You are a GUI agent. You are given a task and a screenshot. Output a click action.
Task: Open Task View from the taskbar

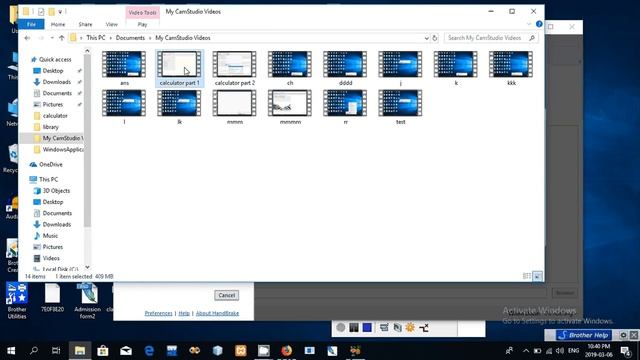pos(56,350)
